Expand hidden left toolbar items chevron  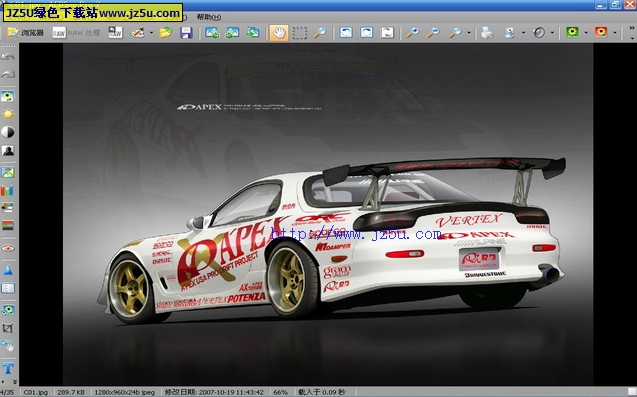pos(15,382)
